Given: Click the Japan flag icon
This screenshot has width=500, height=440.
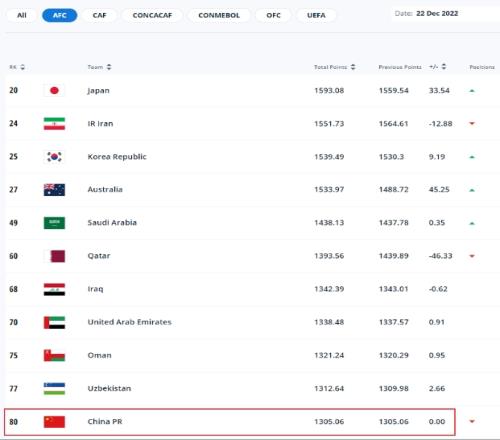Looking at the screenshot, I should coord(54,90).
